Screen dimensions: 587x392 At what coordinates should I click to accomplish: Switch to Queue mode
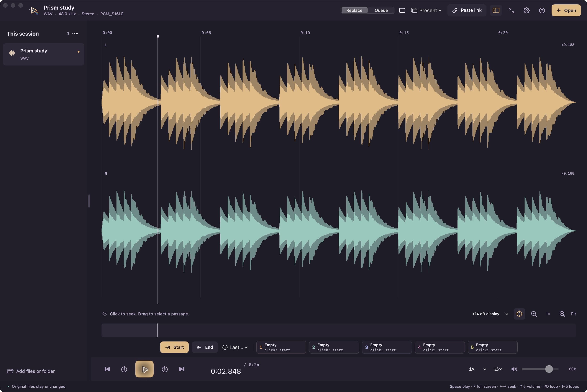point(381,10)
